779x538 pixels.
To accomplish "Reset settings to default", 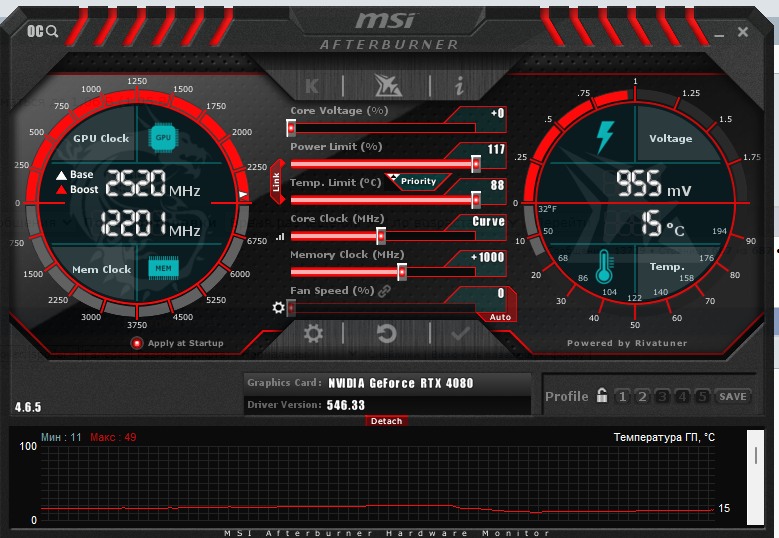I will pyautogui.click(x=386, y=333).
